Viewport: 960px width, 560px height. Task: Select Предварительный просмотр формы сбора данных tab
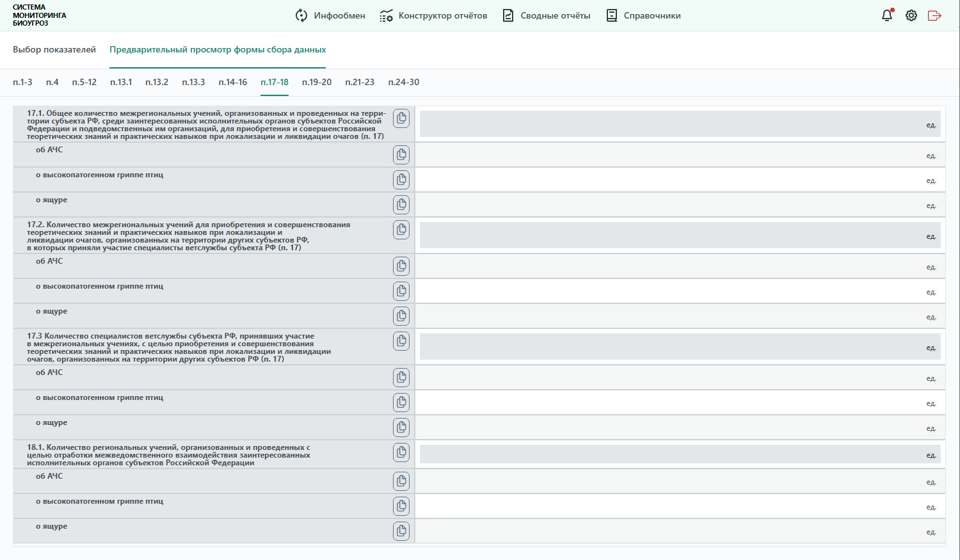(x=218, y=49)
